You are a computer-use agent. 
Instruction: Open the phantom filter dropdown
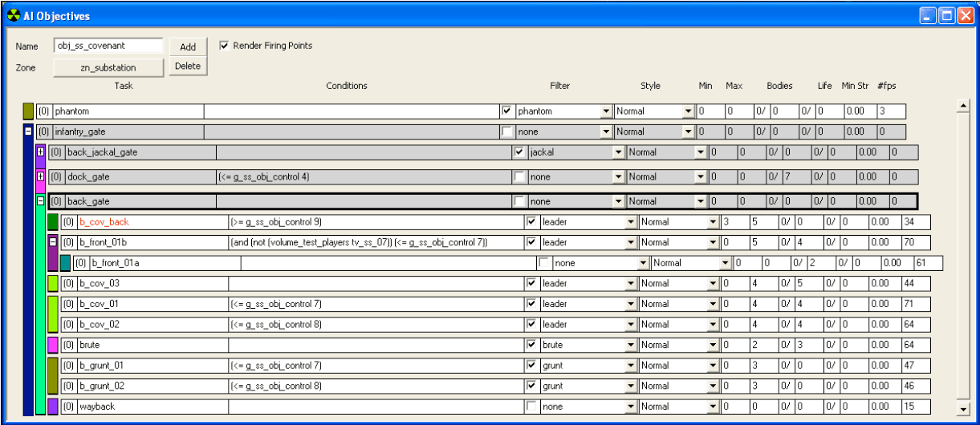coord(605,111)
